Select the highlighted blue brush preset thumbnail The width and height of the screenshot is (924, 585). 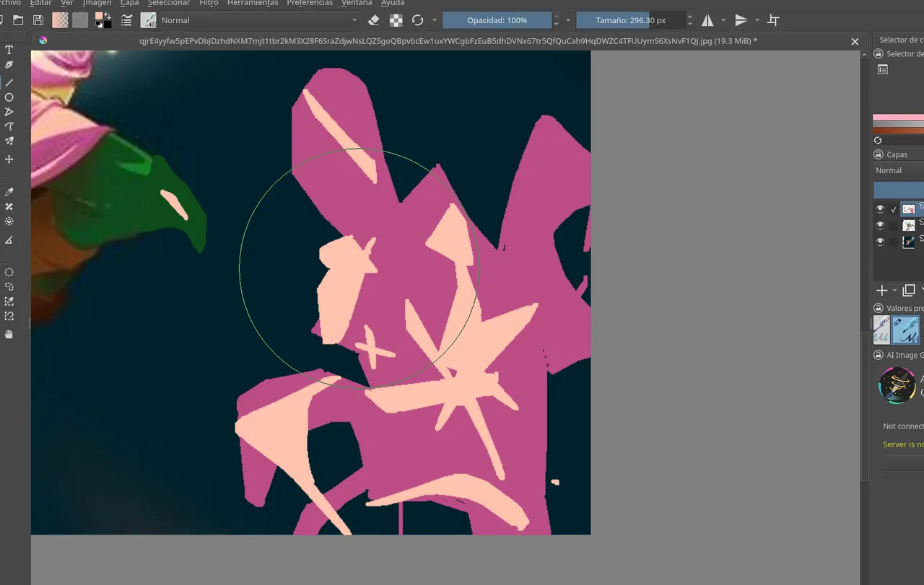coord(906,330)
